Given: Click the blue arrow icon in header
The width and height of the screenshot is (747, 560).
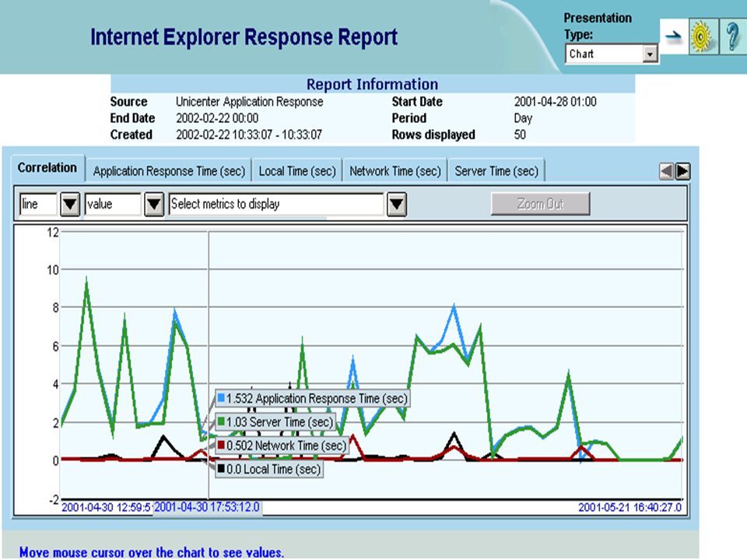Looking at the screenshot, I should (674, 37).
